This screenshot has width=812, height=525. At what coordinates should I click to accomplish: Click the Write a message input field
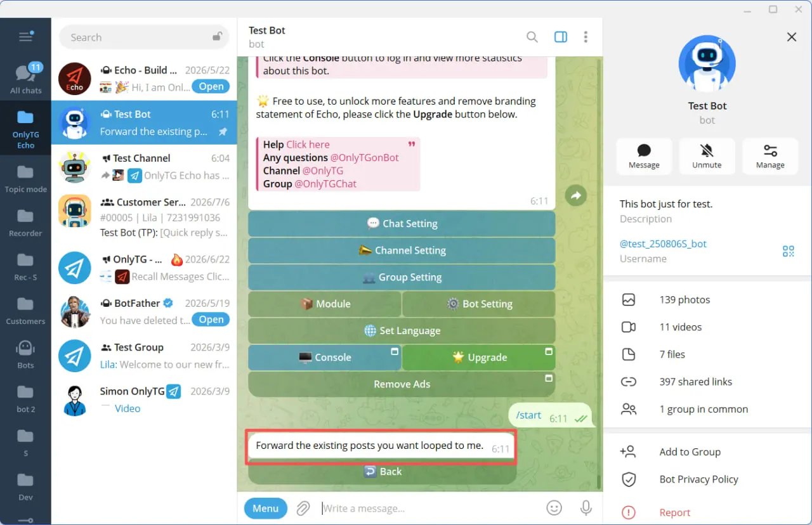tap(430, 509)
